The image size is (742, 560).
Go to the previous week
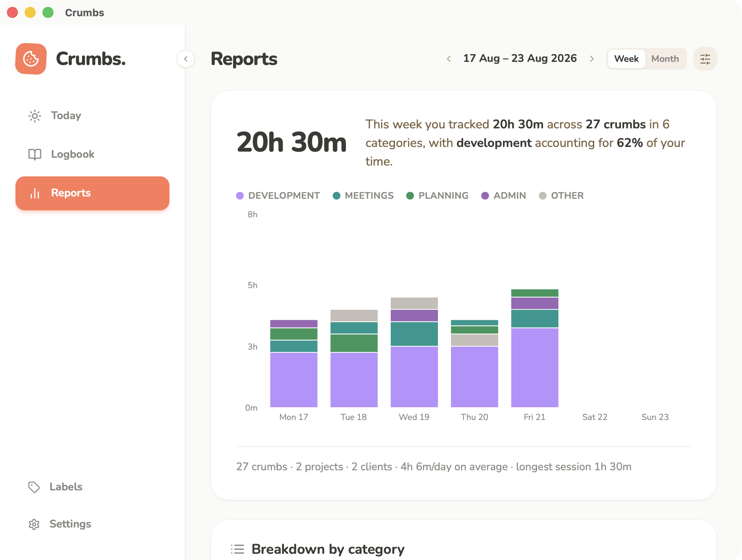pyautogui.click(x=449, y=59)
